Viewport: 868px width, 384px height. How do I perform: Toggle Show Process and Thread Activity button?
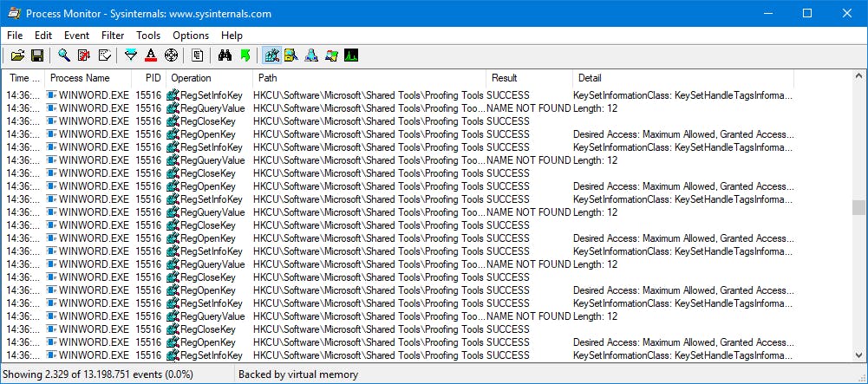point(331,55)
